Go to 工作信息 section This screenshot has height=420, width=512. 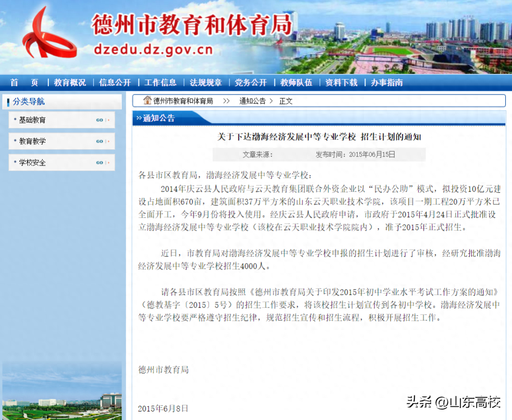click(x=160, y=82)
